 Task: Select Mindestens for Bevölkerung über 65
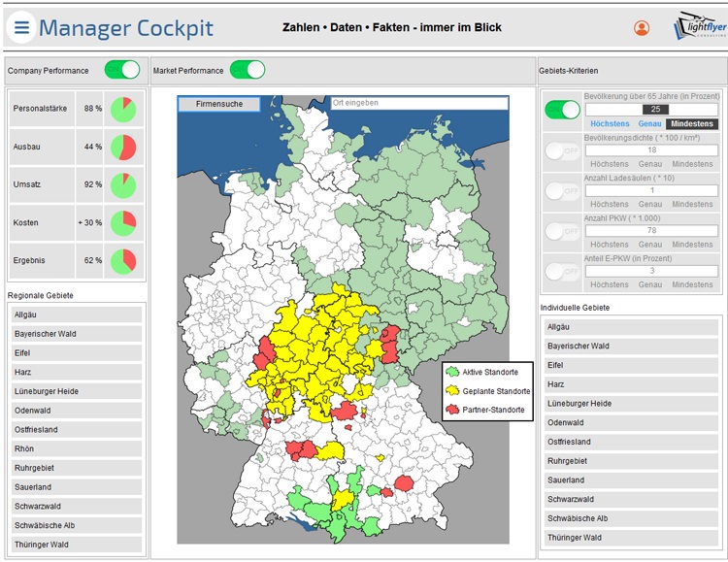[x=692, y=124]
